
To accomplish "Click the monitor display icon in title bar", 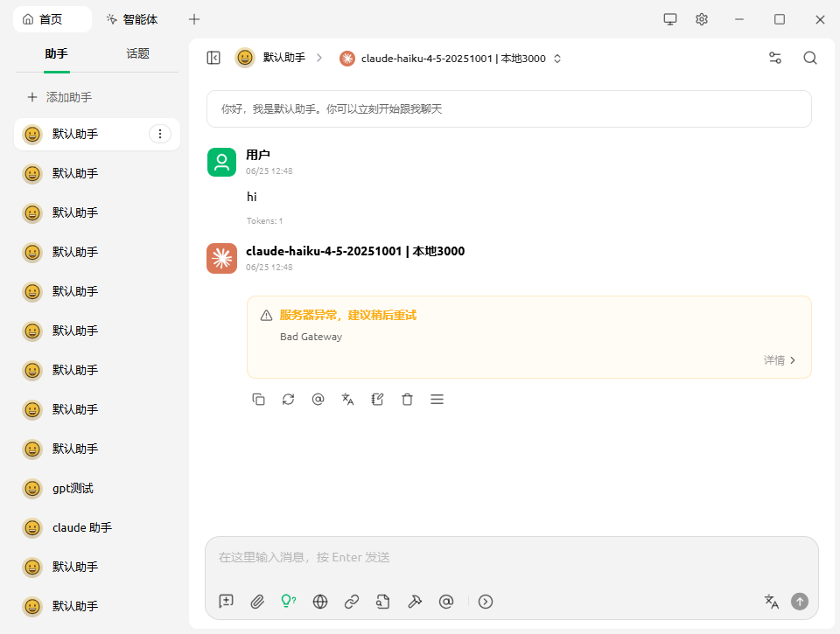I will click(x=669, y=20).
